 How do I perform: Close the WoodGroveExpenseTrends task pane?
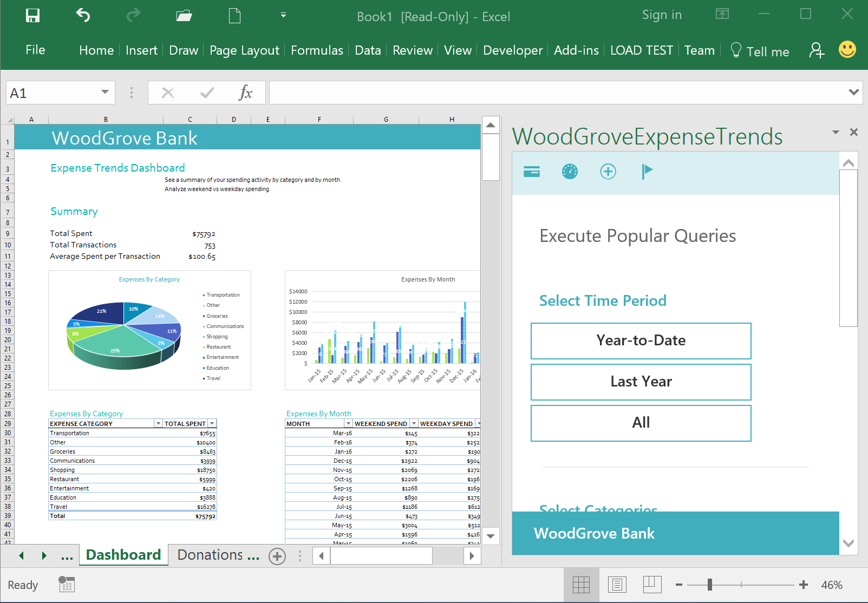(854, 132)
